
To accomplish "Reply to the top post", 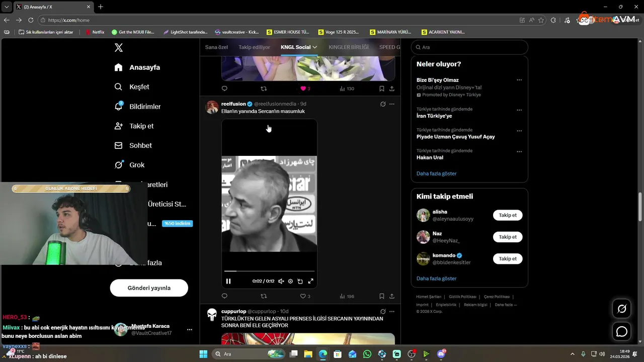I will 224,88.
